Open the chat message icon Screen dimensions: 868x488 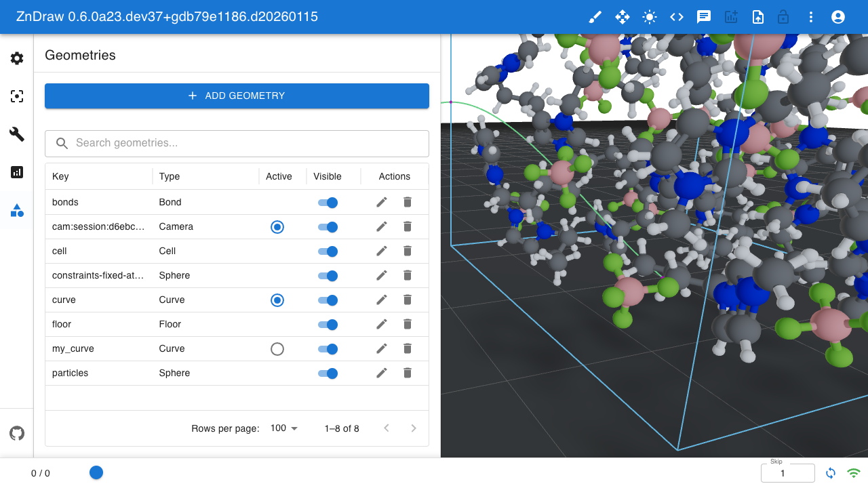tap(704, 17)
